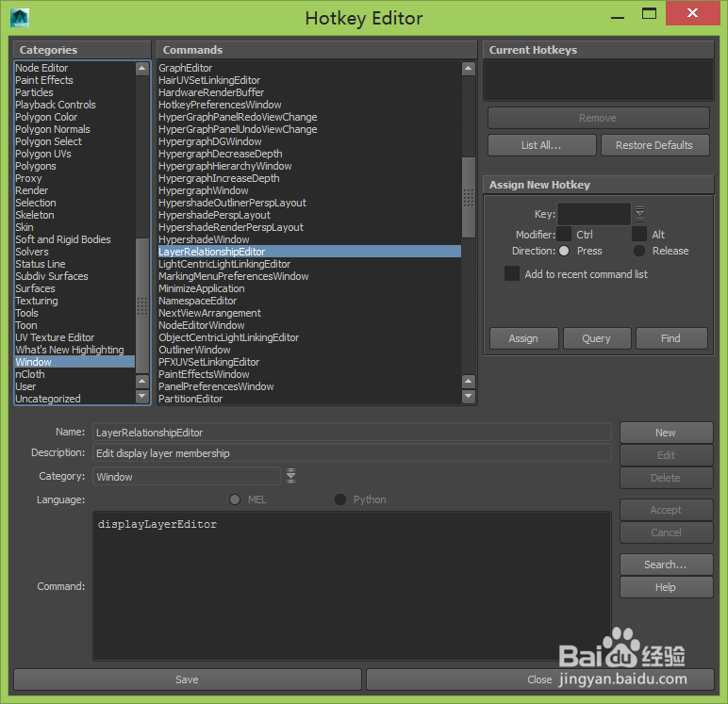
Task: Click the Find button
Action: pos(670,338)
